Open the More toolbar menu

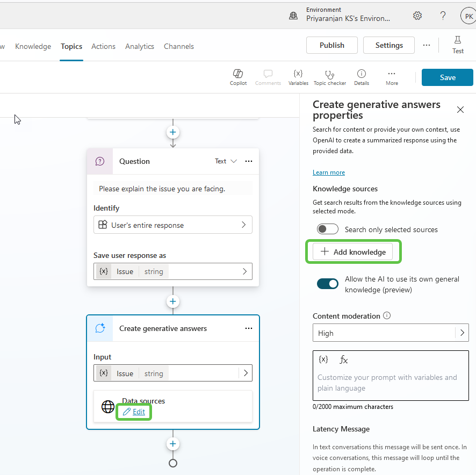pos(392,77)
